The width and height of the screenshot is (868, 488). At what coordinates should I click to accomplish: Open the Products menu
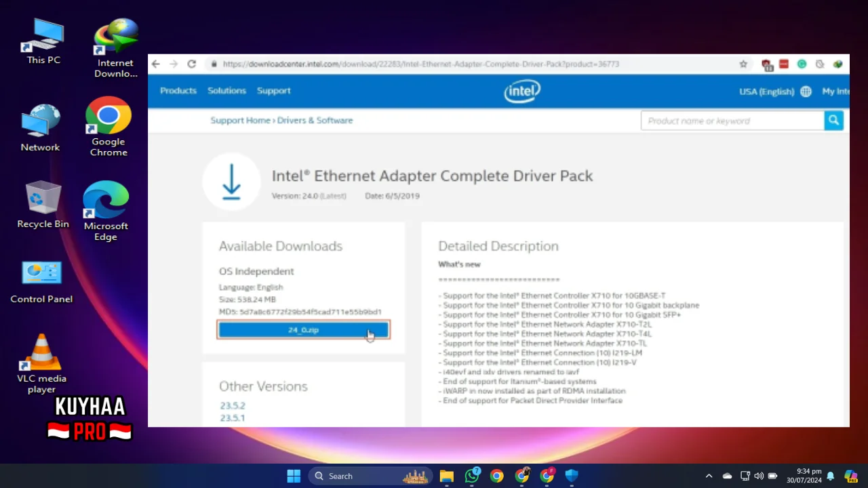(178, 91)
